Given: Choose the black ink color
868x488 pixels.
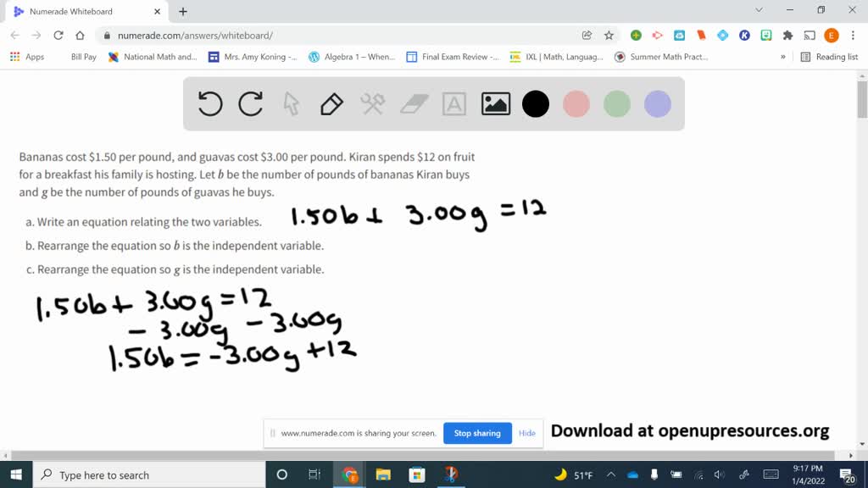Looking at the screenshot, I should 536,104.
